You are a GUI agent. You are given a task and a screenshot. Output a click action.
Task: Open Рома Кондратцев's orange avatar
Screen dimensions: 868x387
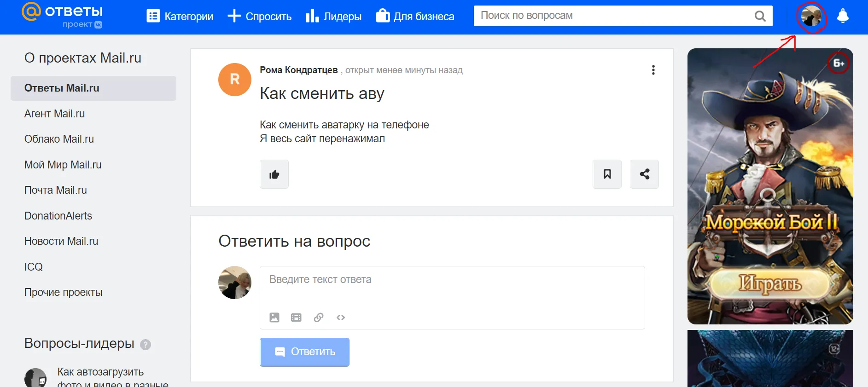[235, 80]
